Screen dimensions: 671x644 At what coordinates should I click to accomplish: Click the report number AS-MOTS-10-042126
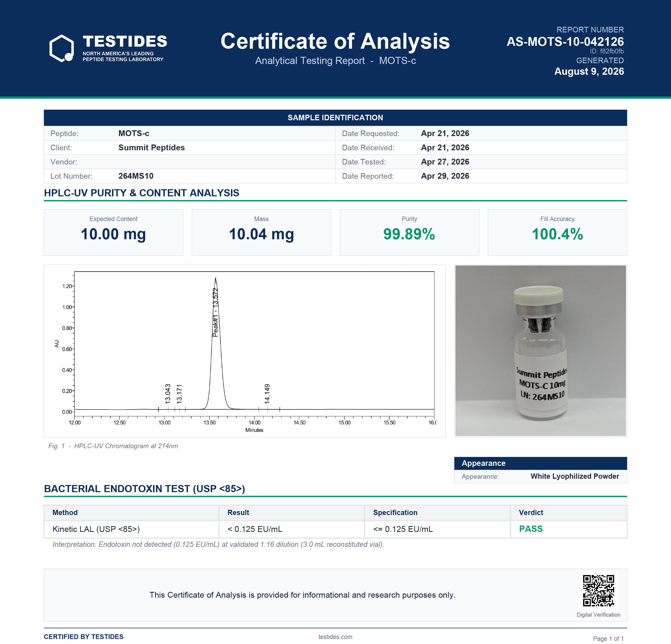(x=565, y=41)
